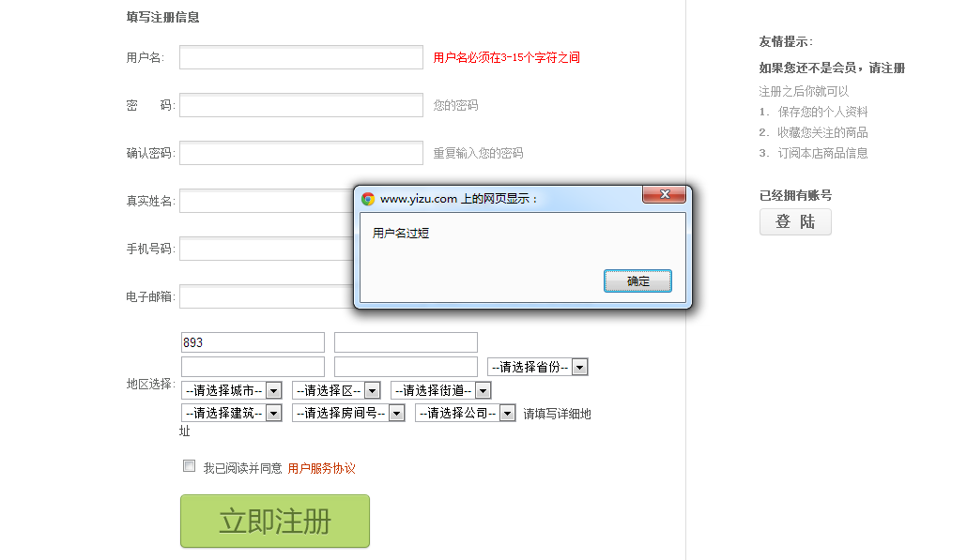Screen dimensions: 967x560
Task: Submit the form with the 立即注册 button
Action: point(275,522)
